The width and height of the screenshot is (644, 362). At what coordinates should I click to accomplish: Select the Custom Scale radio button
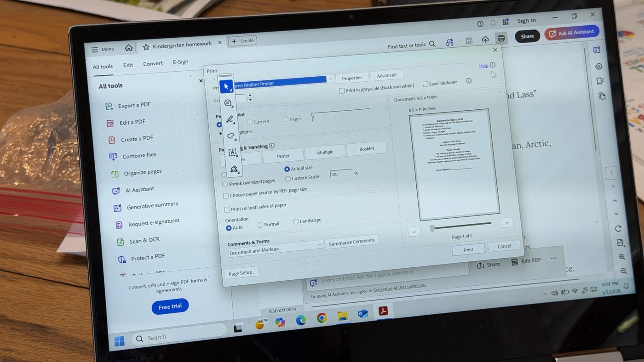point(288,179)
